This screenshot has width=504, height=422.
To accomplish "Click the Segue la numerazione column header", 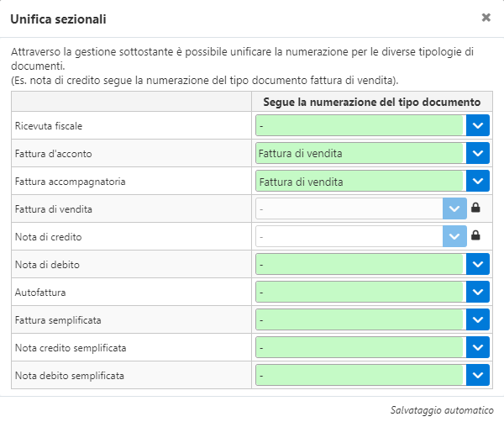I will 372,102.
